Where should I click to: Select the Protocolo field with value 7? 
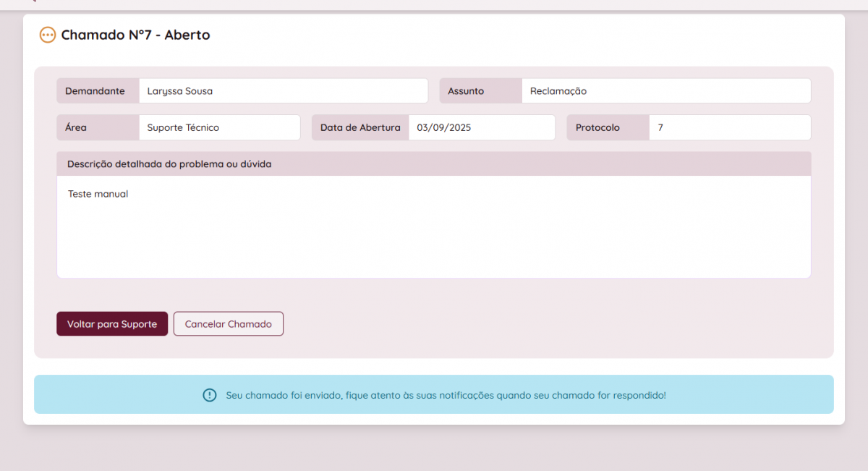729,127
